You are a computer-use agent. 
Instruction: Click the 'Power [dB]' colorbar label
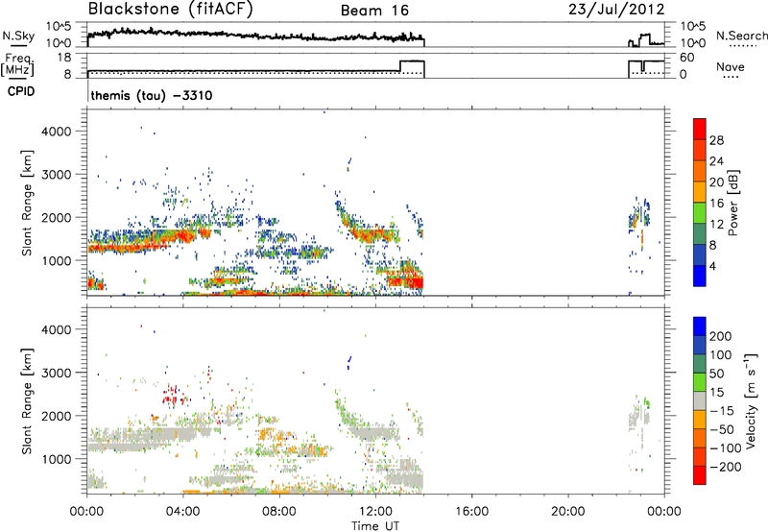pos(732,203)
